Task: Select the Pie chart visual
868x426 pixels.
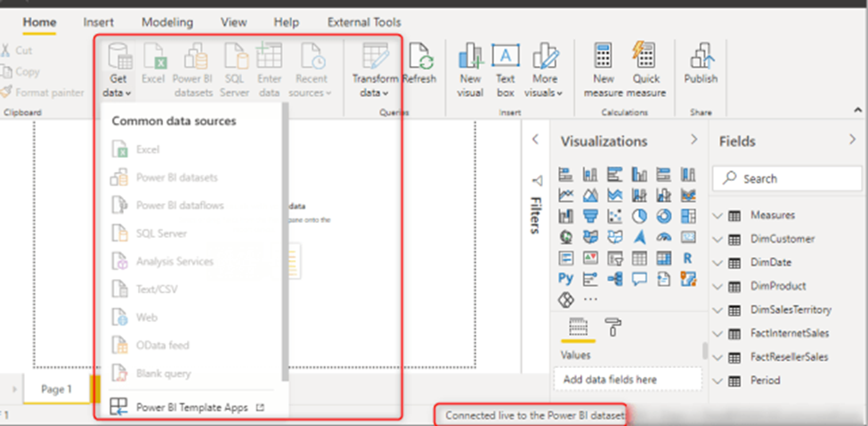Action: point(639,216)
